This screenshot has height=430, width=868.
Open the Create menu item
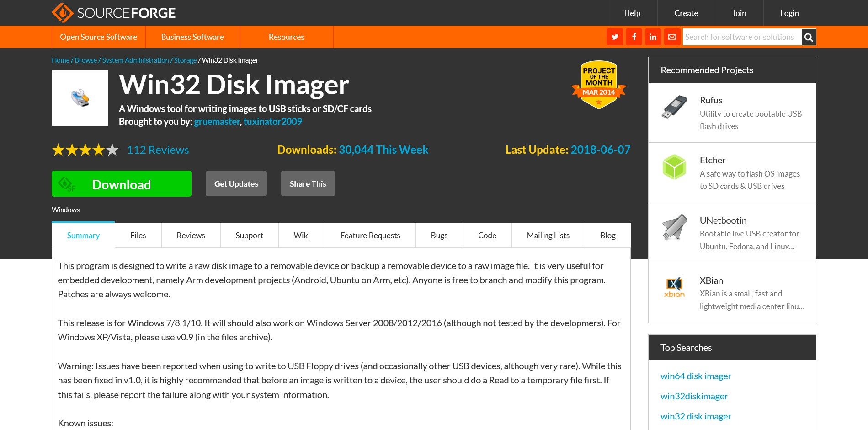pyautogui.click(x=686, y=13)
